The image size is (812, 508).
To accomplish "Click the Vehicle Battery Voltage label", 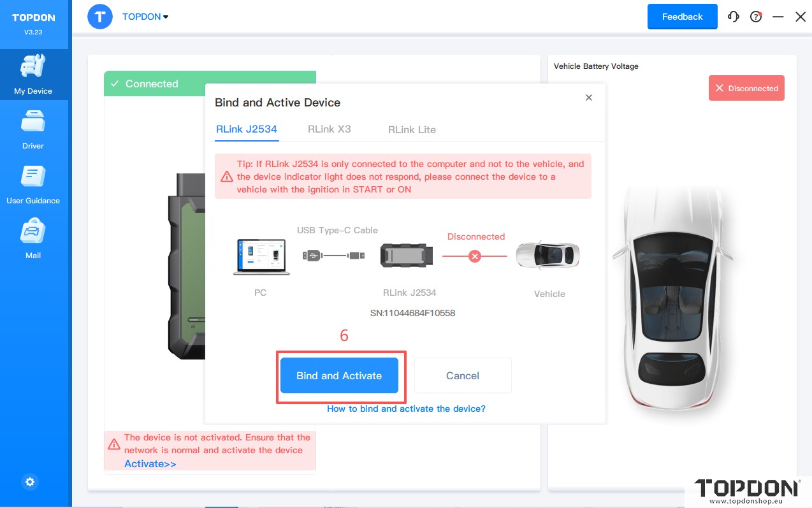I will tap(596, 66).
